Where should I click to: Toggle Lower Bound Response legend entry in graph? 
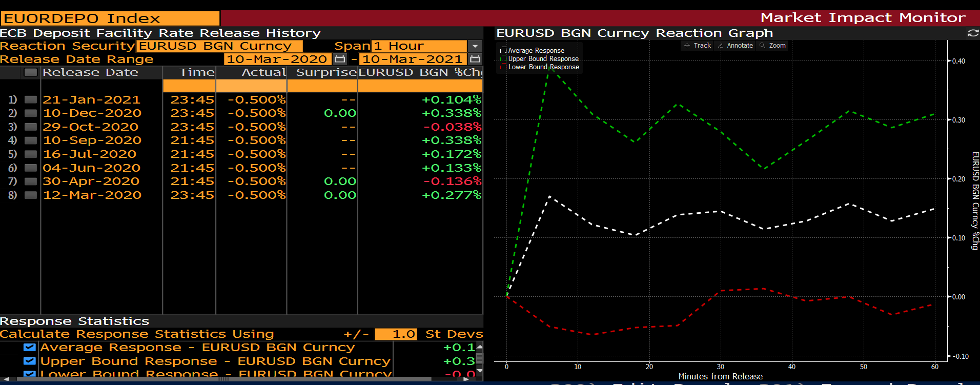pos(540,67)
